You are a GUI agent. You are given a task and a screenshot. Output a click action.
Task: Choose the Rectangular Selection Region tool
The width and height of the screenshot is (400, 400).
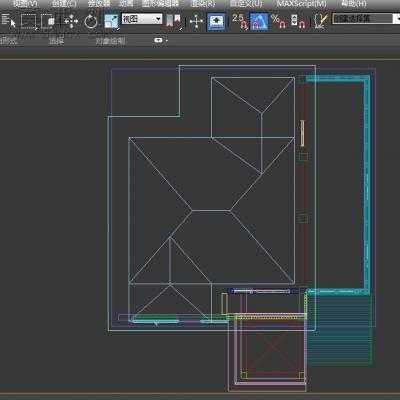tap(29, 21)
